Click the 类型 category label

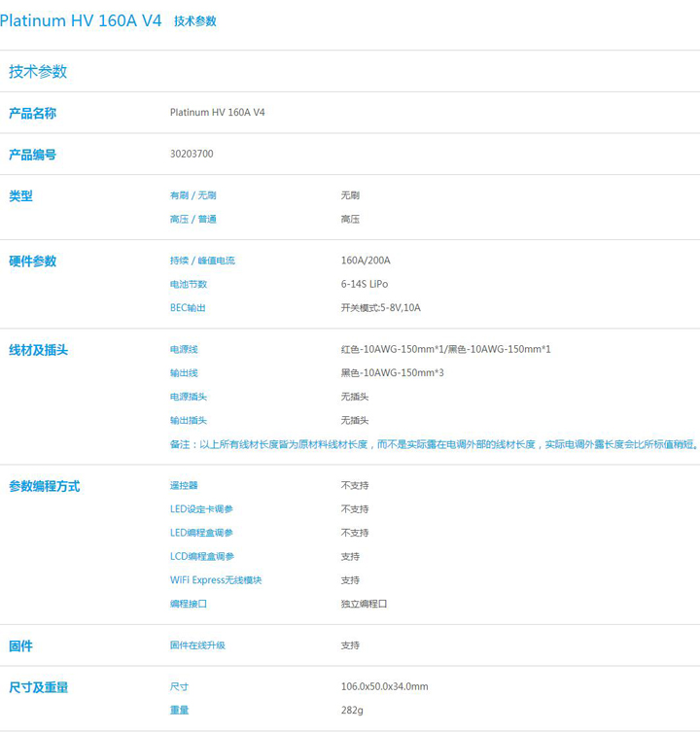pos(20,195)
